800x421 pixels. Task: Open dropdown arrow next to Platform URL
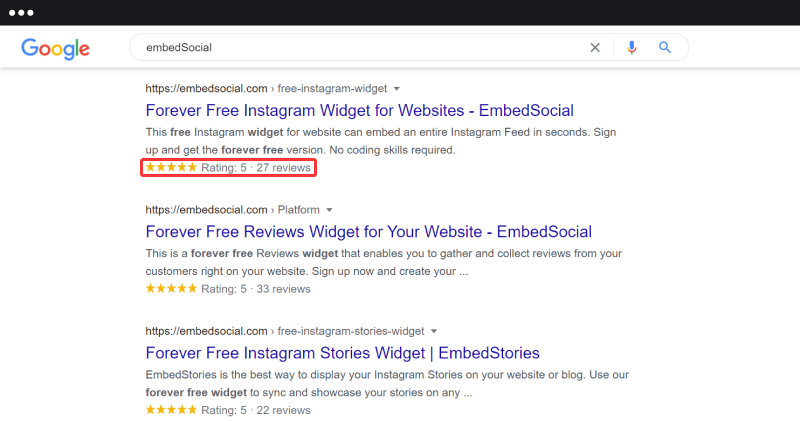tap(329, 210)
